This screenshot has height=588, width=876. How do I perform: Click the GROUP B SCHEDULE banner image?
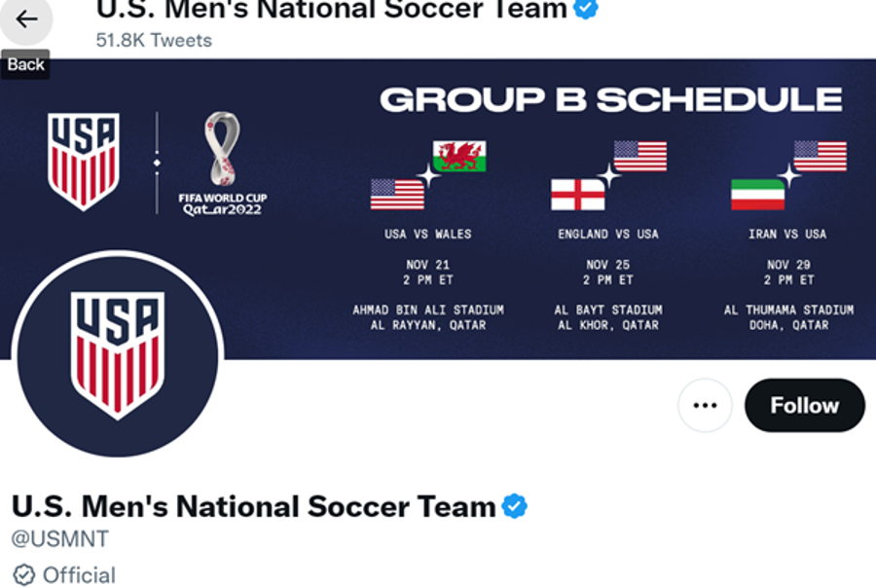(613, 97)
